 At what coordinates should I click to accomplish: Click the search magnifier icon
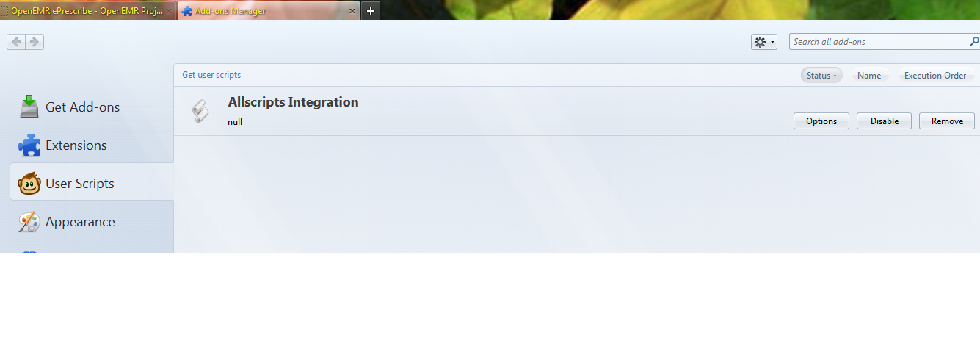point(974,42)
